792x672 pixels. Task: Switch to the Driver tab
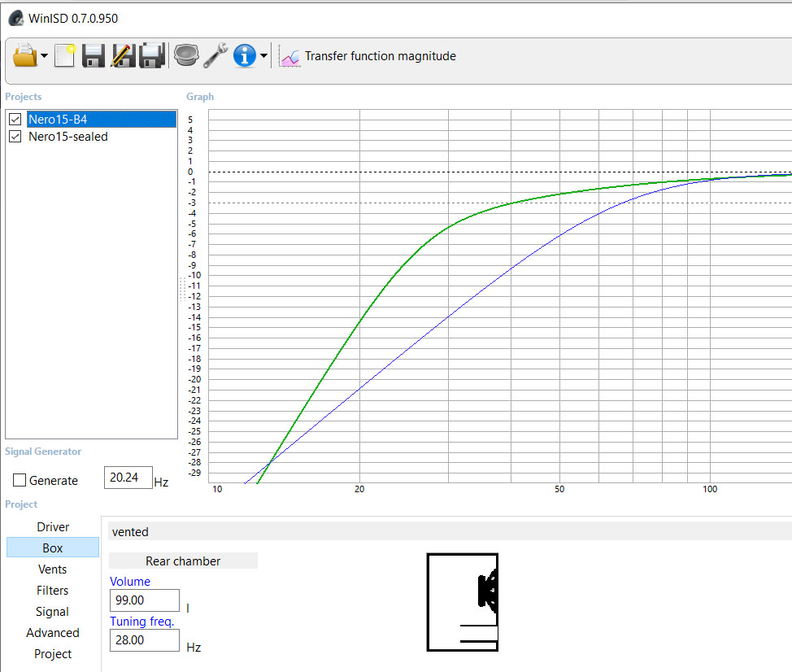point(53,527)
